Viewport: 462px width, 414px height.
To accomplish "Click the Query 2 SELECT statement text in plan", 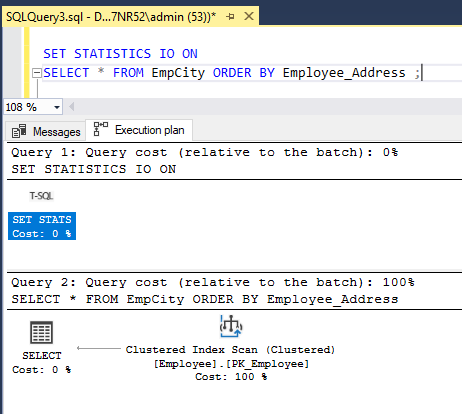I will tap(205, 299).
